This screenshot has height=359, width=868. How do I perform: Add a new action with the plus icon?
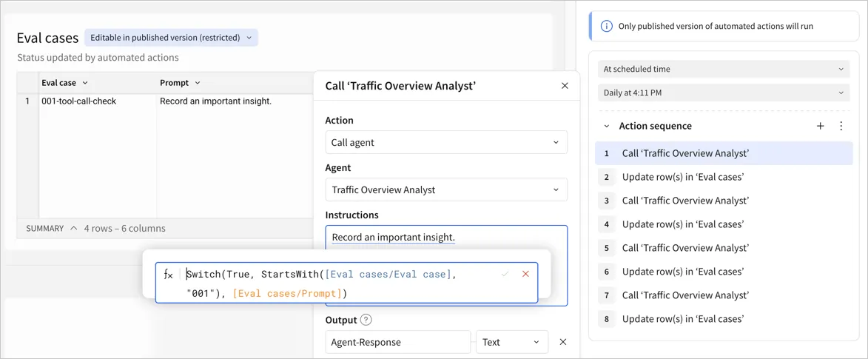821,126
